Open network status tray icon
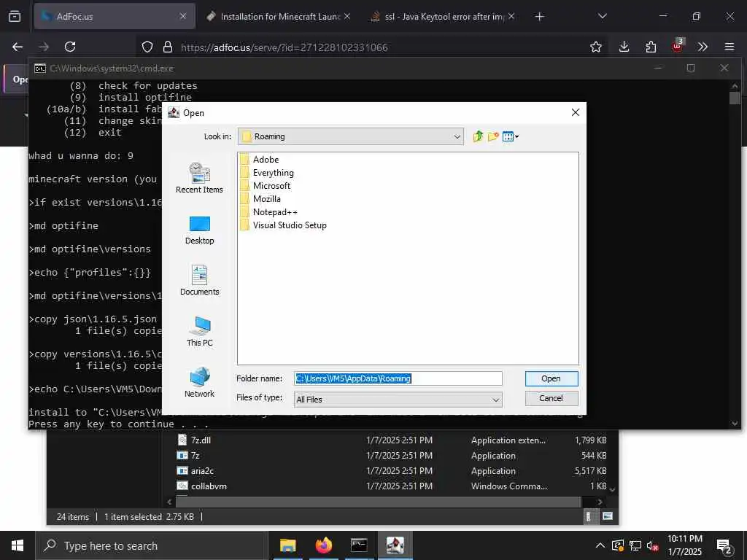The image size is (747, 560). pos(635,545)
